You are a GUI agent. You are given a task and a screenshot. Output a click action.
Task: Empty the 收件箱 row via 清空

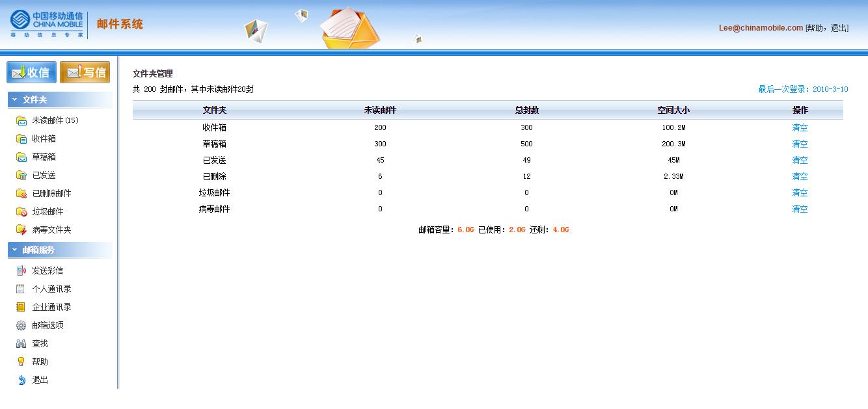click(x=800, y=127)
